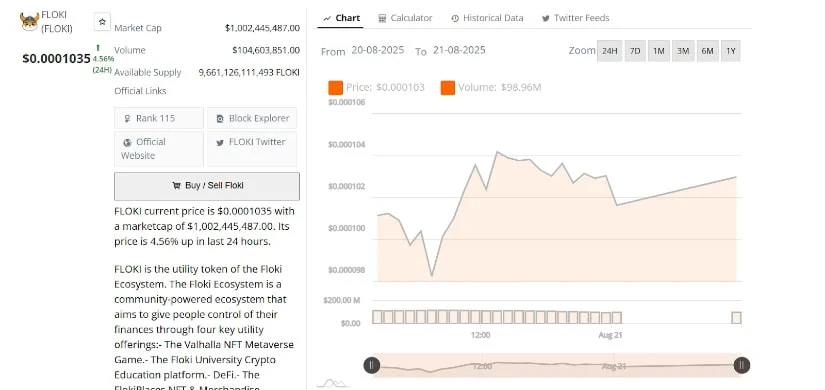Click the range navigator mini chart

557,365
